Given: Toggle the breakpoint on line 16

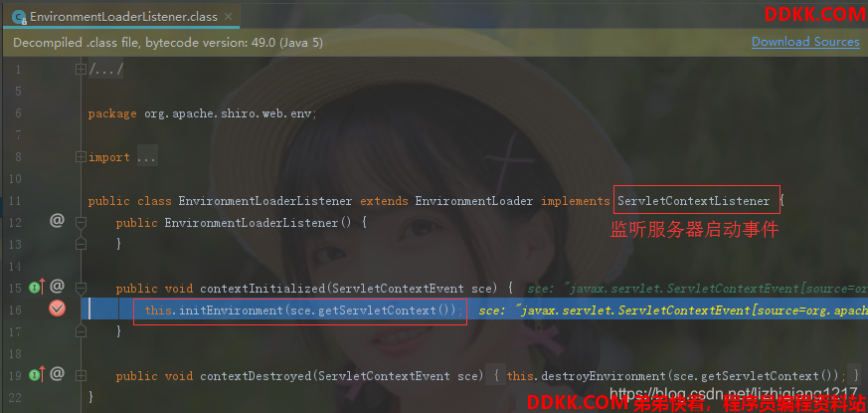Looking at the screenshot, I should pyautogui.click(x=57, y=309).
